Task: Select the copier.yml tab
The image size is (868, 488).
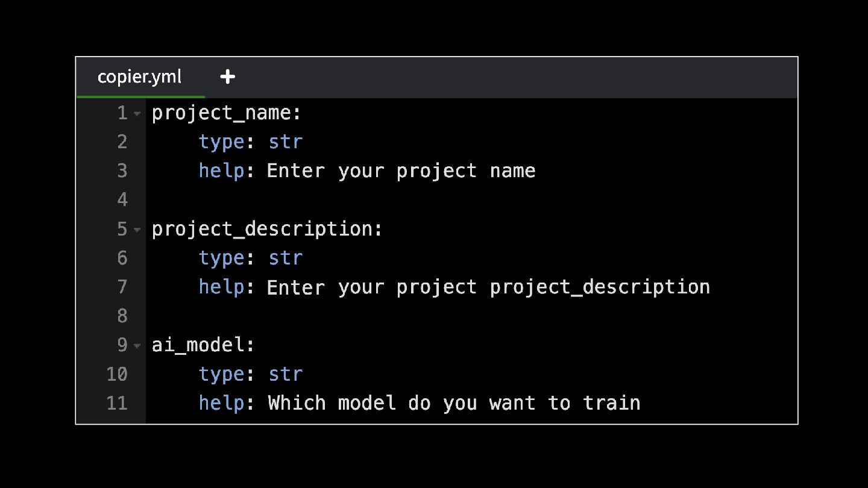Action: pyautogui.click(x=140, y=77)
